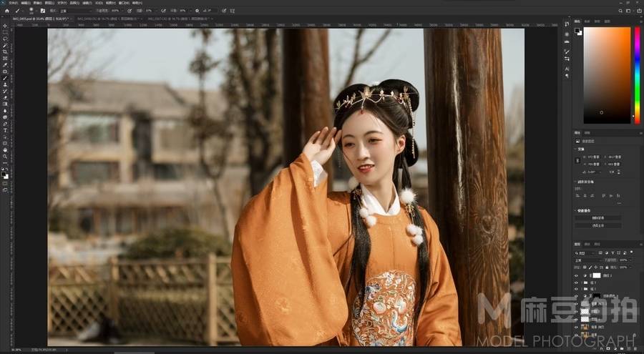
Task: Click the layer opacity value field
Action: point(624,260)
